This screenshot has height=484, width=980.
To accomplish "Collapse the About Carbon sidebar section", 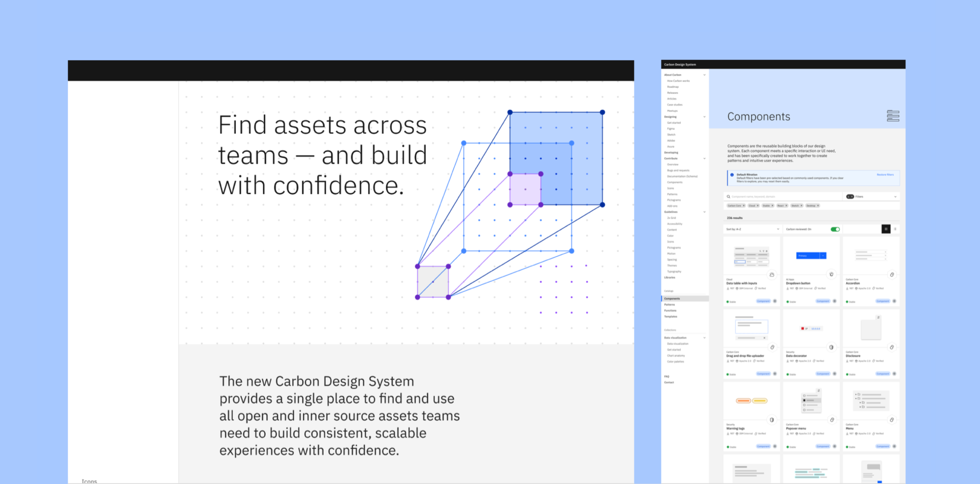I will click(x=704, y=75).
